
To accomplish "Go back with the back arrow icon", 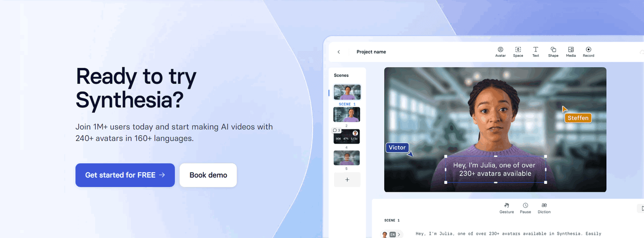I will coord(339,52).
